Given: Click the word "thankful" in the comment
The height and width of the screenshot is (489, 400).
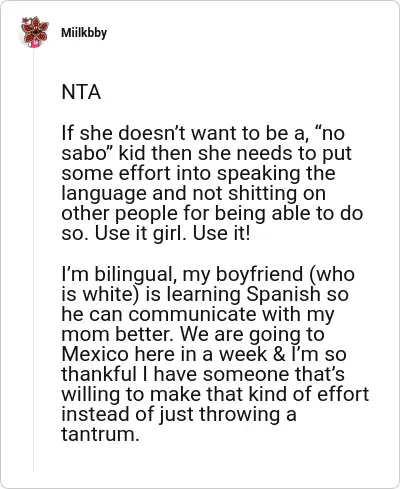Looking at the screenshot, I should coord(99,374).
